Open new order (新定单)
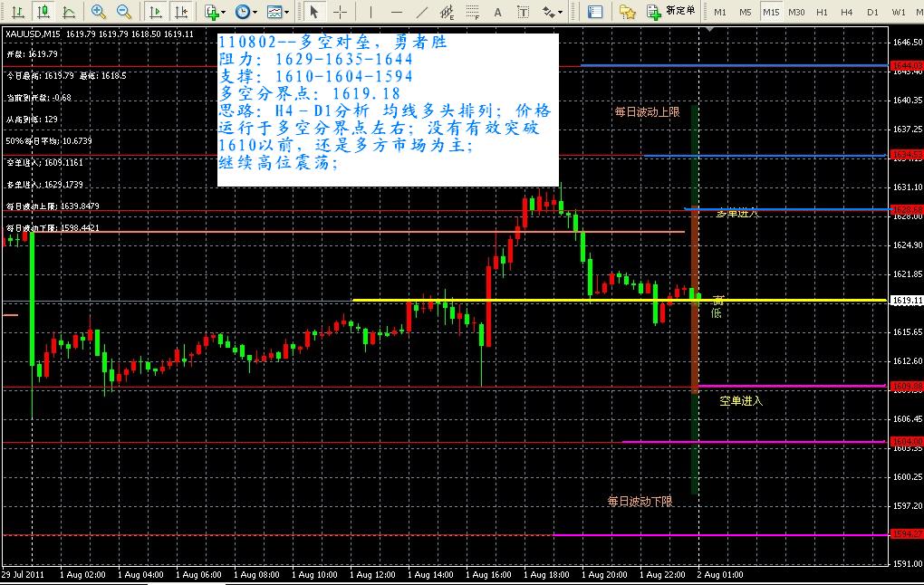Image resolution: width=924 pixels, height=585 pixels. [671, 11]
